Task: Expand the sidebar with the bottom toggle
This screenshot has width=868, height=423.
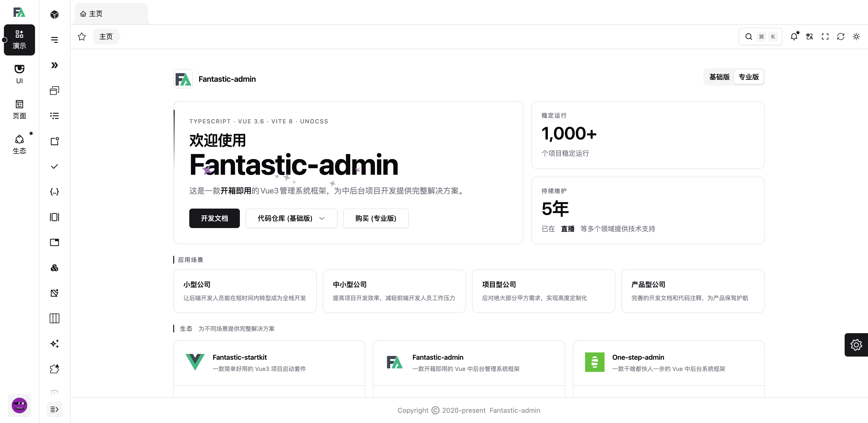Action: point(54,409)
